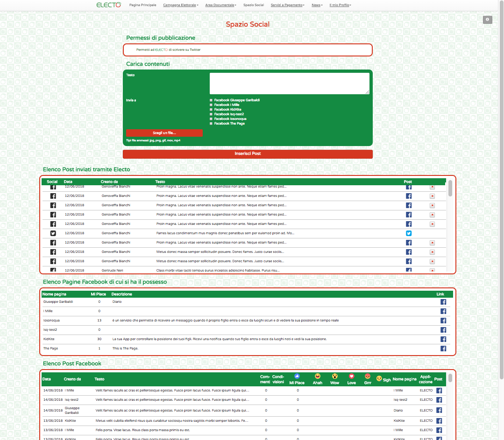Open Giuseppe Garibaldi Facebook page link

coord(443,302)
